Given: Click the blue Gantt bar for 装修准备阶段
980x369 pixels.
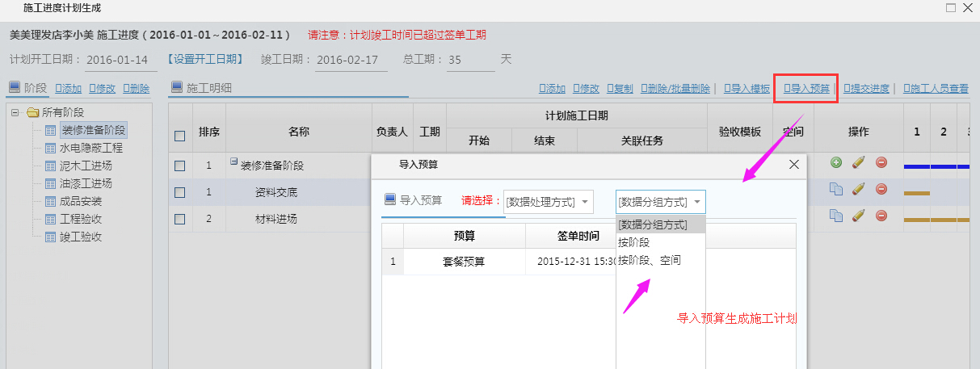Looking at the screenshot, I should [x=937, y=166].
